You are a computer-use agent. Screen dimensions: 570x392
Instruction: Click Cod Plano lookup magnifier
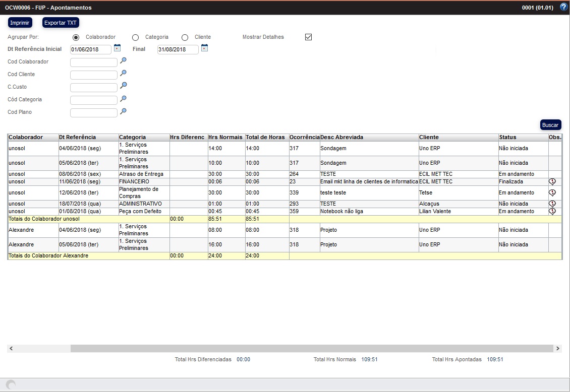[x=123, y=111]
